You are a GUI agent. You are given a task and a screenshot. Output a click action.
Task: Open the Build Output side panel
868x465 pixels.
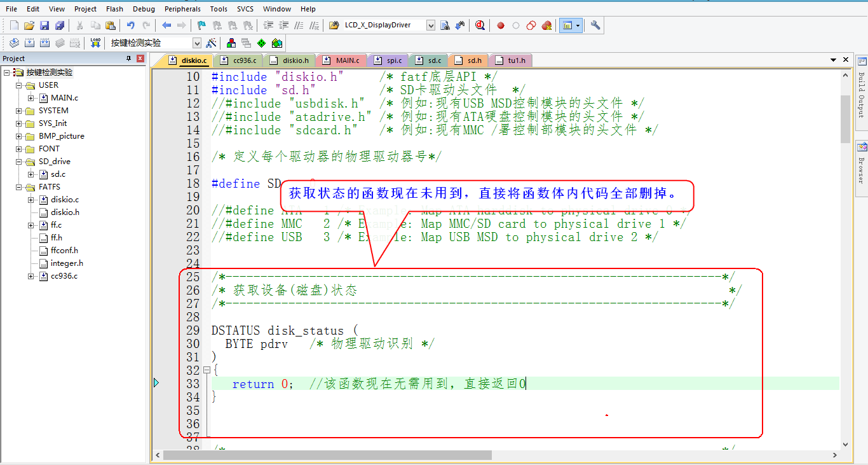tap(861, 92)
